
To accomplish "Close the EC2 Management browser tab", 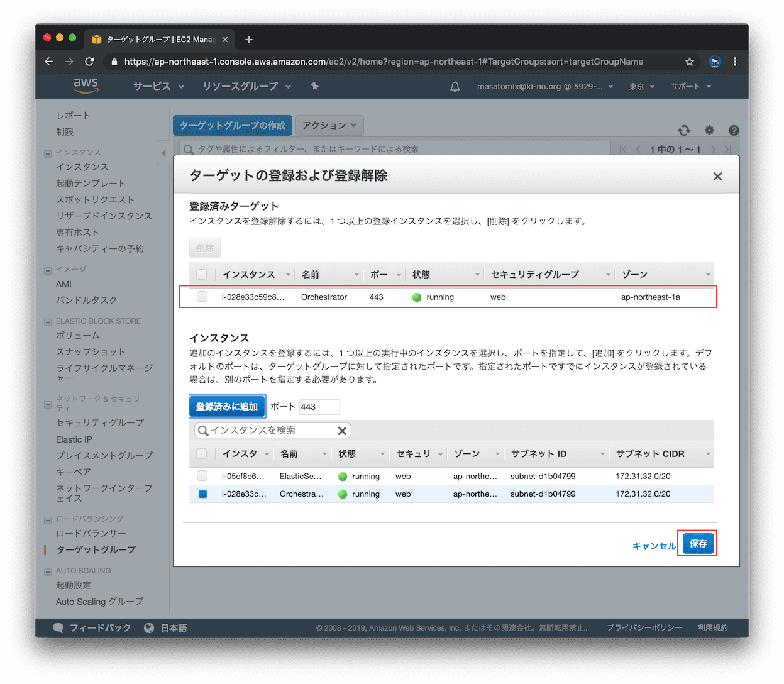I will 225,40.
